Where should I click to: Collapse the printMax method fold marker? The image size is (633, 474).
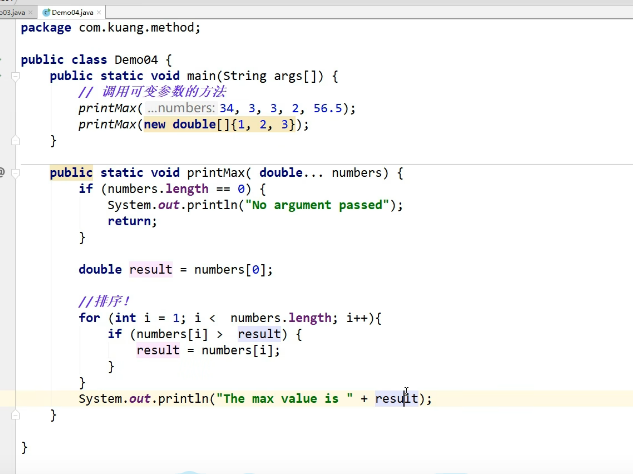pos(15,173)
